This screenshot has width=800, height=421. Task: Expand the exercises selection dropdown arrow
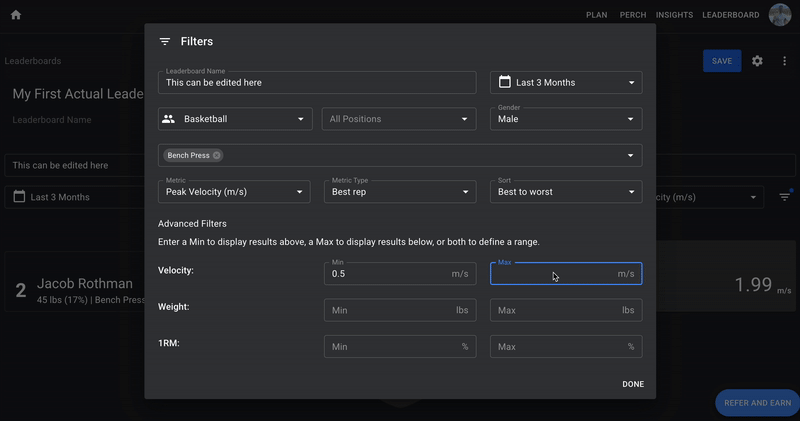point(631,156)
